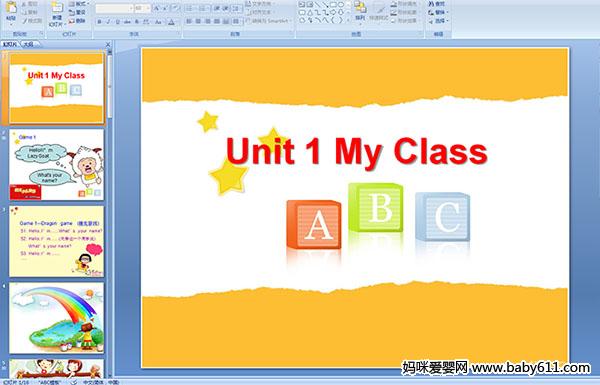Click the Copy icon in clipboard group
The image size is (600, 385).
24,12
